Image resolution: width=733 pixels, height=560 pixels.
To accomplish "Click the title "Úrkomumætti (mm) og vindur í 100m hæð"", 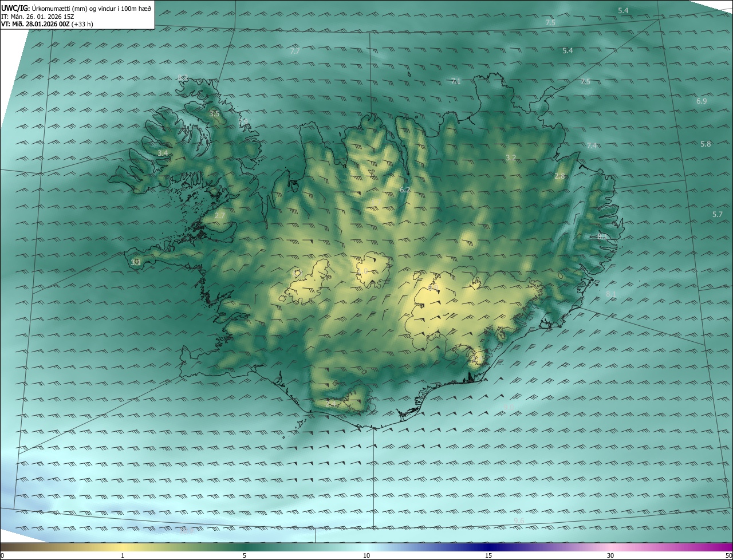I will [92, 8].
